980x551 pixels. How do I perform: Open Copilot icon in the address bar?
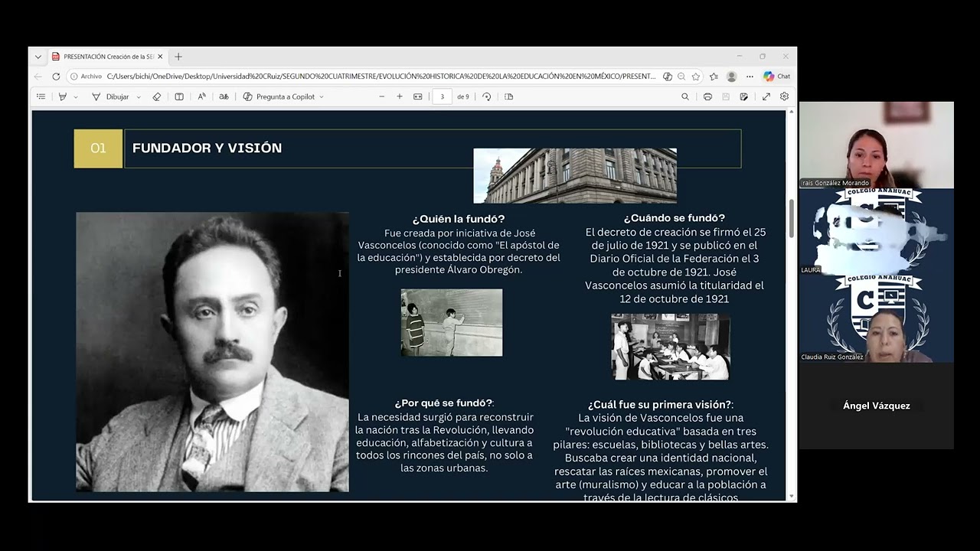point(668,77)
